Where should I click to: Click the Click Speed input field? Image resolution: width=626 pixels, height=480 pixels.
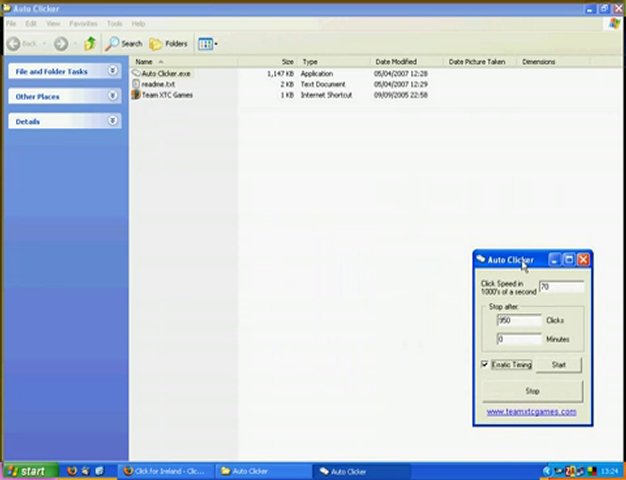coord(560,287)
